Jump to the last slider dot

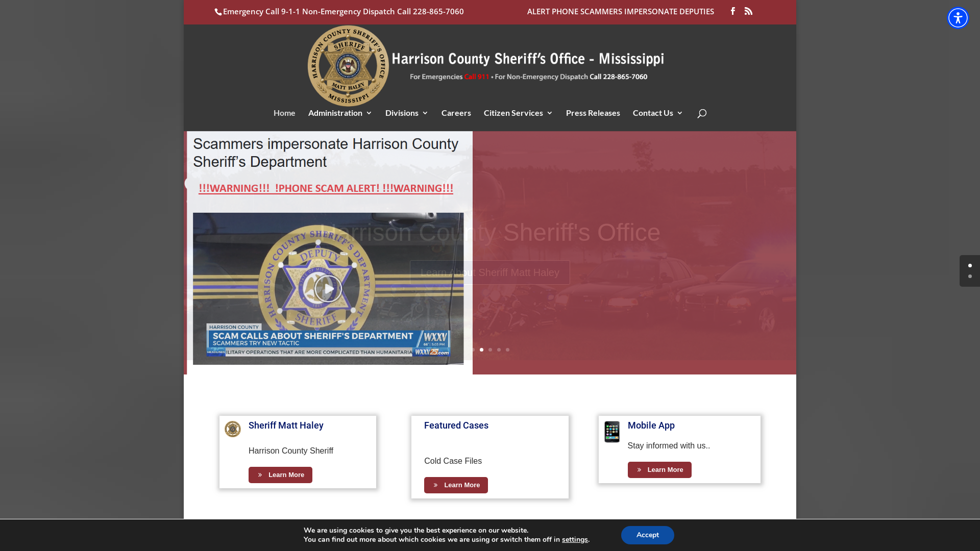point(507,350)
